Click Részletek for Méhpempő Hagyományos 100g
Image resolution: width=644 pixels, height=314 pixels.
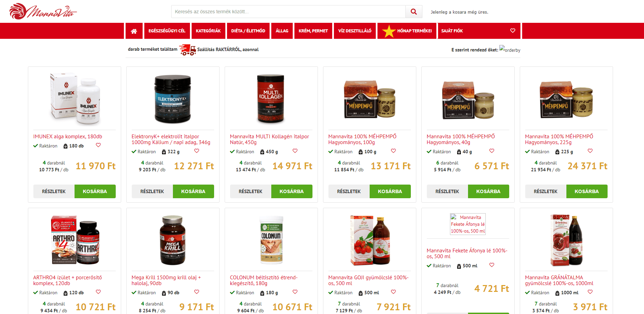pyautogui.click(x=349, y=191)
